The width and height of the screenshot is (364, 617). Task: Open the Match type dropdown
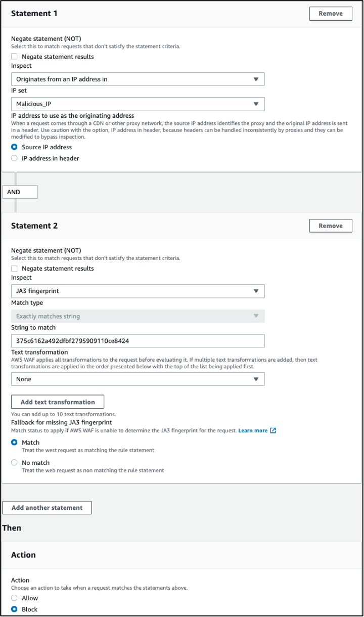pyautogui.click(x=138, y=316)
